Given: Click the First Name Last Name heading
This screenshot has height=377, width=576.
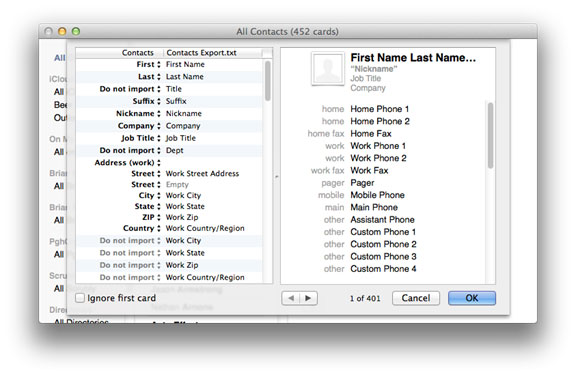Looking at the screenshot, I should (x=413, y=58).
